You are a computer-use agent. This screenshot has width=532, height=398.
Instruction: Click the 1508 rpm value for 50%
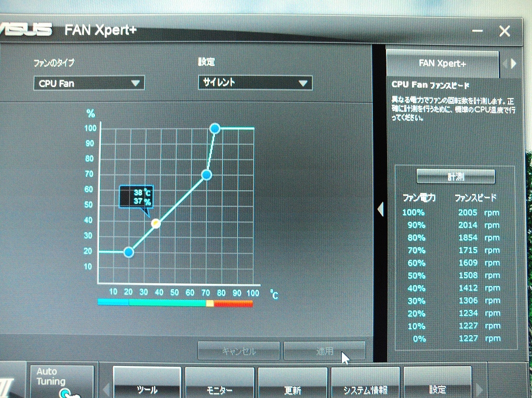coord(478,275)
